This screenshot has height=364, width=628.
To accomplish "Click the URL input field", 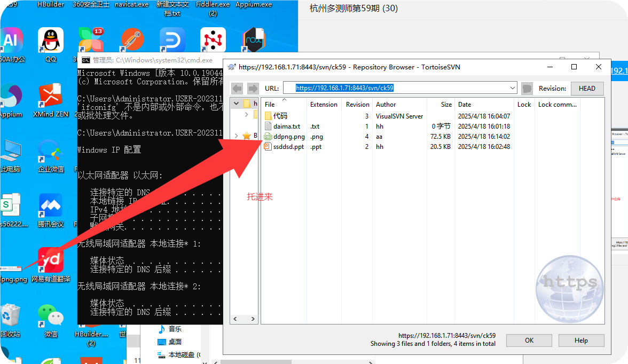I will pos(399,88).
